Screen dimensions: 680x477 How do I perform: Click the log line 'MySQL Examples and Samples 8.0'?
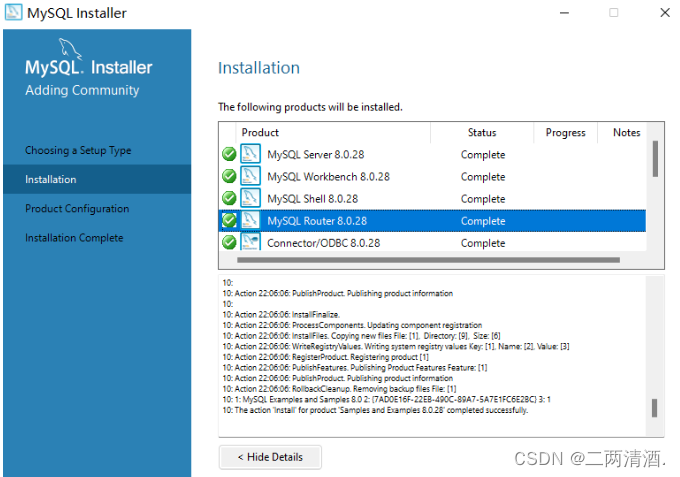386,399
